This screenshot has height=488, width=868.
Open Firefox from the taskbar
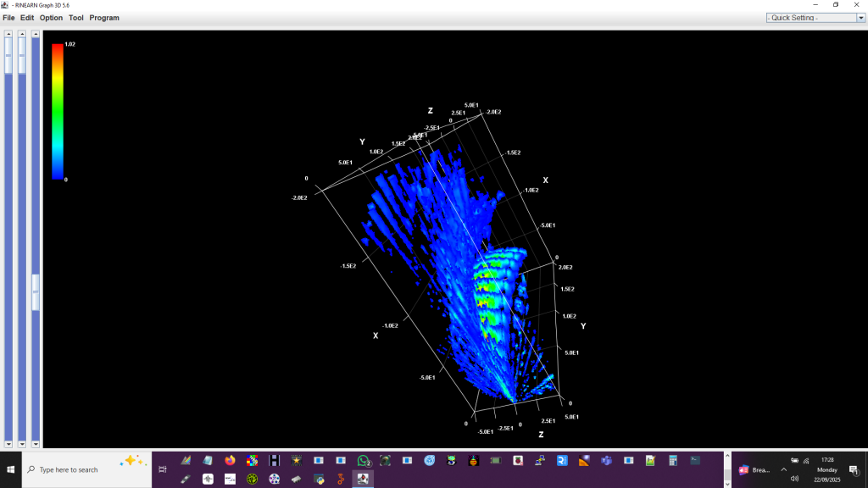coord(230,461)
